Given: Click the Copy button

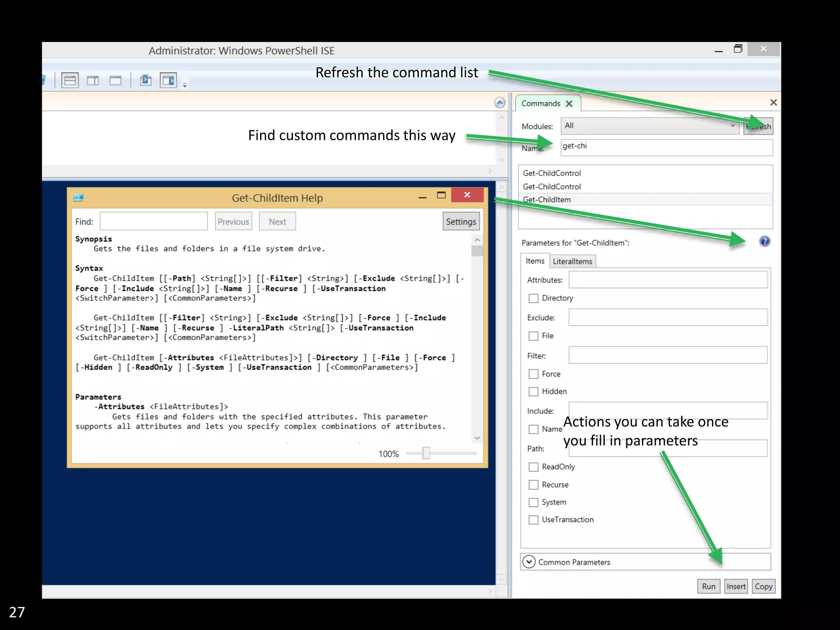Looking at the screenshot, I should pyautogui.click(x=763, y=587).
